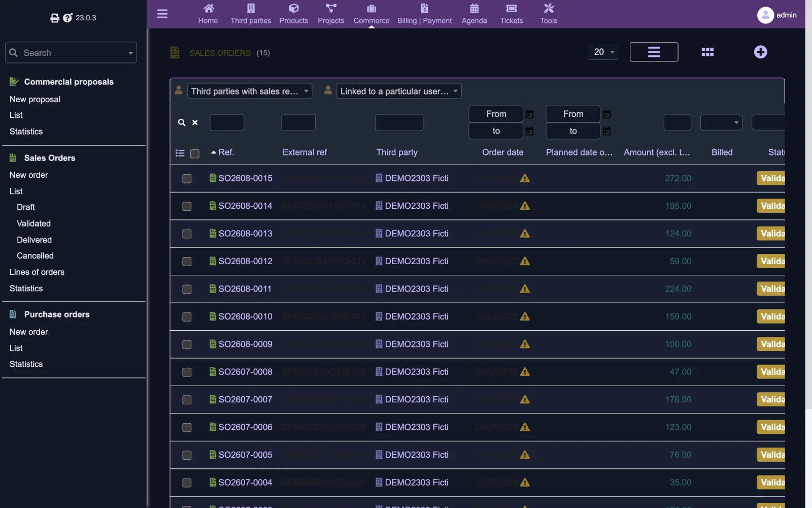This screenshot has width=812, height=508.
Task: Open the column selector list icon
Action: click(x=180, y=153)
